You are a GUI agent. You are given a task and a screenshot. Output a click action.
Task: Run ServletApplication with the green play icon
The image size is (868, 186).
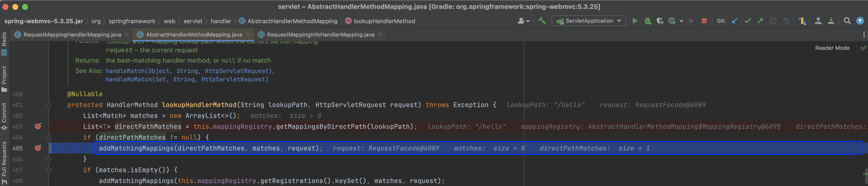635,21
